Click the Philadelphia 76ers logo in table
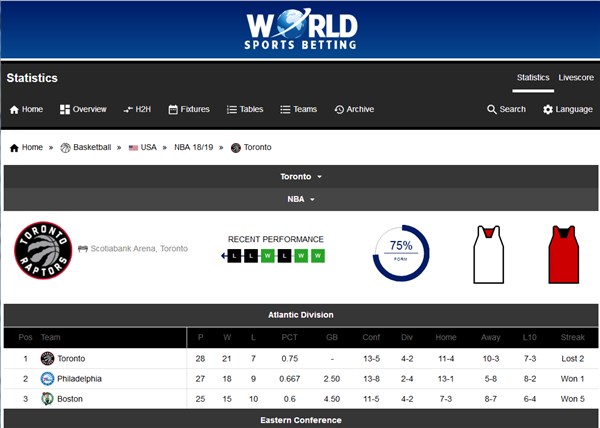600x428 pixels. 47,379
